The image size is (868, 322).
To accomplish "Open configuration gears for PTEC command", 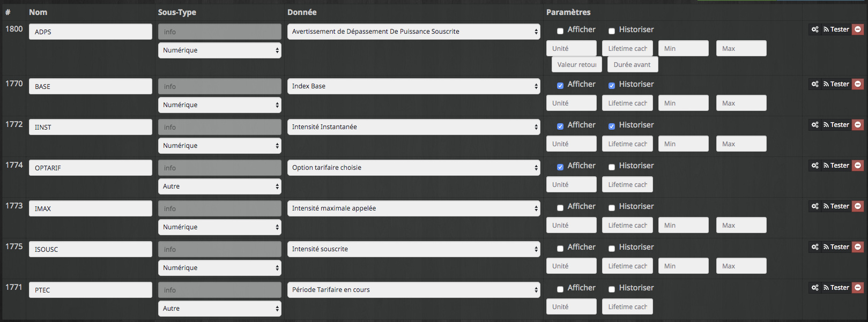I will (815, 288).
